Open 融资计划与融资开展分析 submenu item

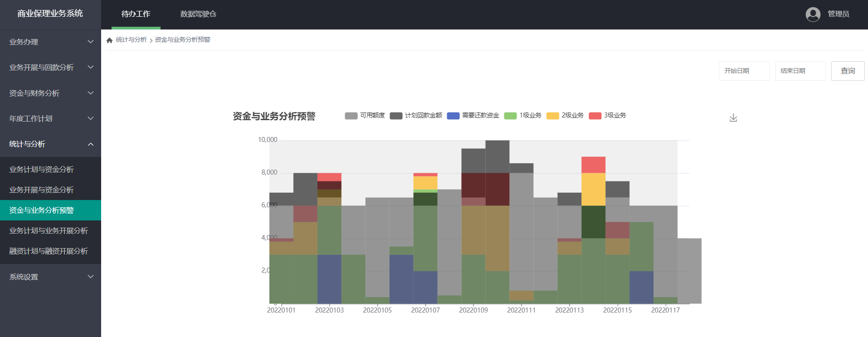pos(50,251)
